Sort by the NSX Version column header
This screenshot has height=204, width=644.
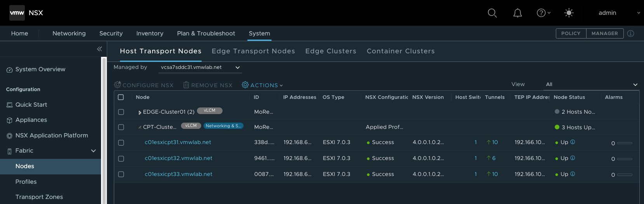428,97
